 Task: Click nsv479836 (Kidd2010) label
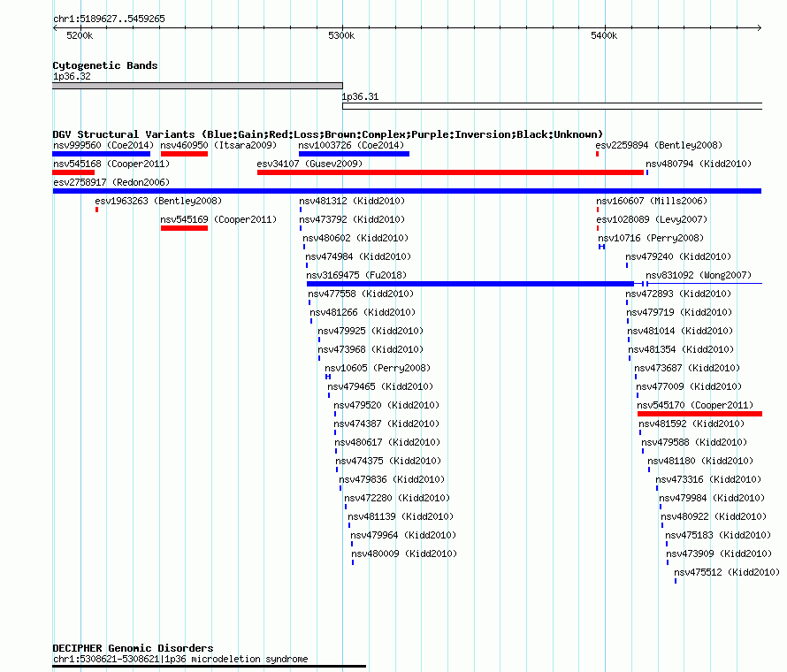click(x=392, y=479)
